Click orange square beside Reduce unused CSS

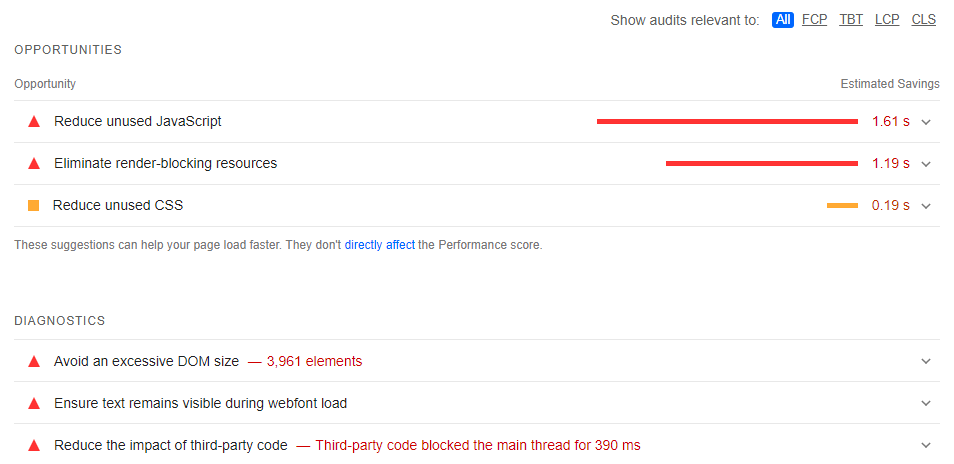tap(33, 206)
